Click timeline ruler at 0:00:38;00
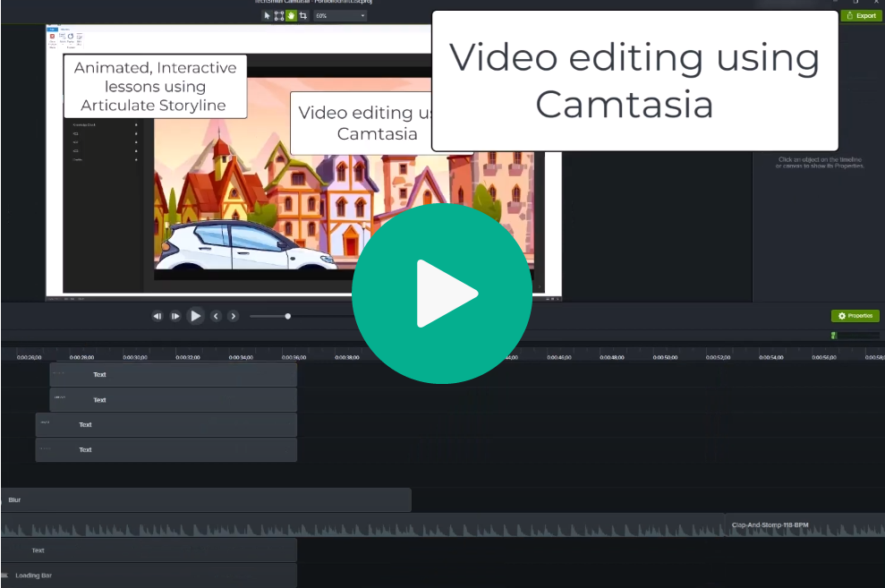Viewport: 885px width, 588px height. 347,357
